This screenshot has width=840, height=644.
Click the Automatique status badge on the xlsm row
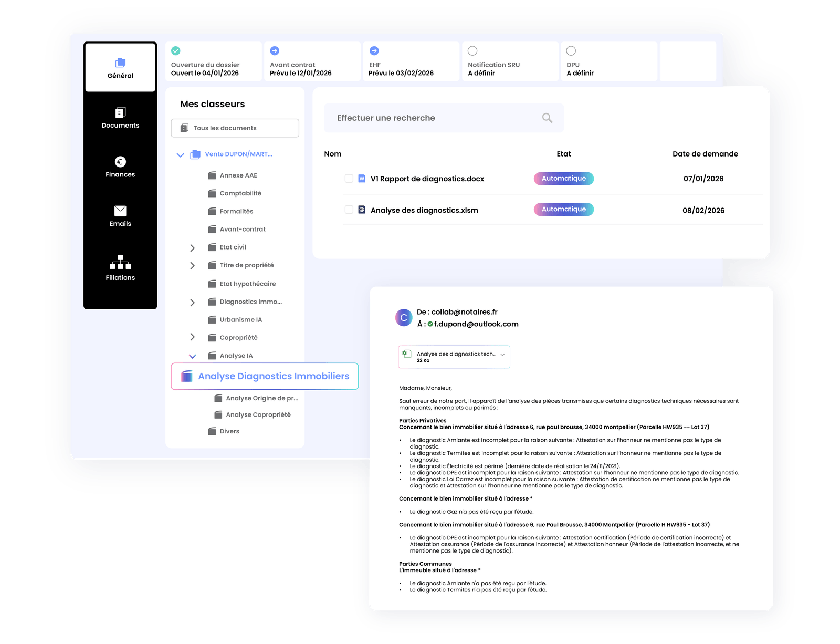[563, 209]
